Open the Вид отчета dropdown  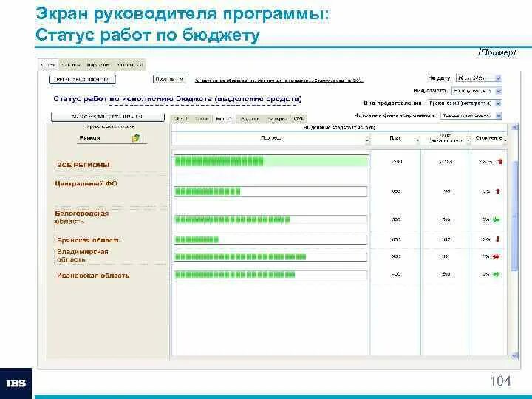499,91
